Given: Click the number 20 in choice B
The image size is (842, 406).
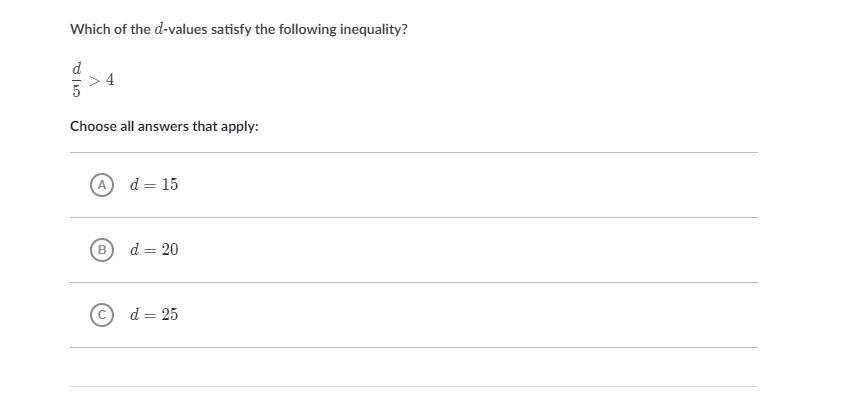Looking at the screenshot, I should (x=170, y=250).
